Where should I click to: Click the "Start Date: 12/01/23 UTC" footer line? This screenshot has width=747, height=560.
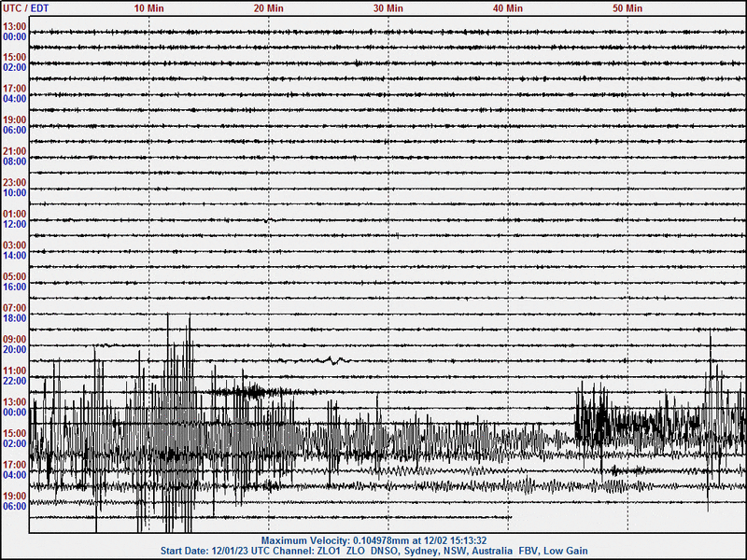pos(374,551)
